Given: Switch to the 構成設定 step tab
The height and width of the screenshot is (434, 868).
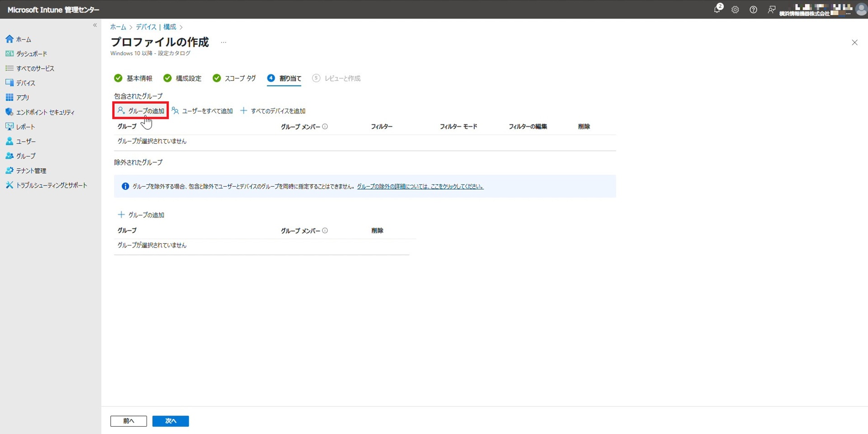Looking at the screenshot, I should click(189, 78).
